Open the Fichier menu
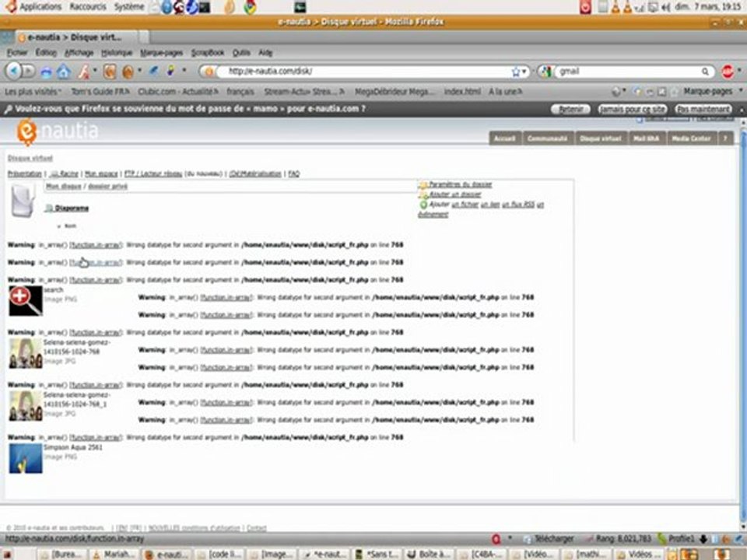Screen dimensions: 747x560 point(17,53)
